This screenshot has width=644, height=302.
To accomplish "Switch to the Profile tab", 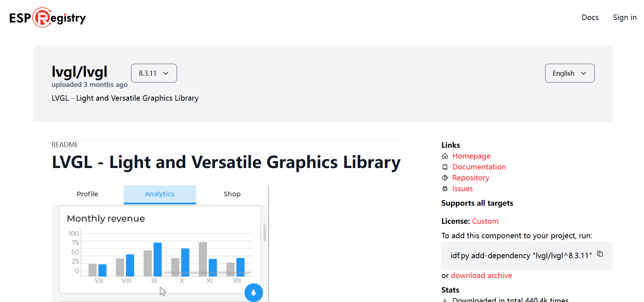I will pos(87,194).
